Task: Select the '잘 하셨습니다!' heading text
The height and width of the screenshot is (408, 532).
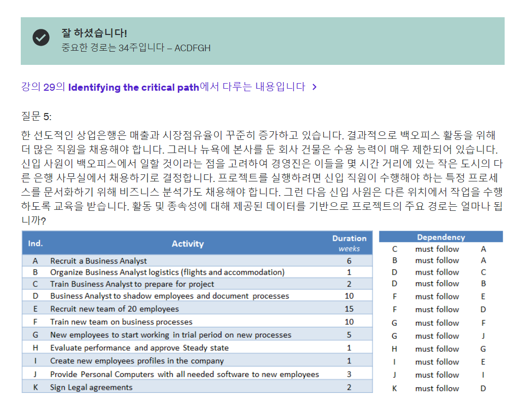Action: tap(94, 33)
